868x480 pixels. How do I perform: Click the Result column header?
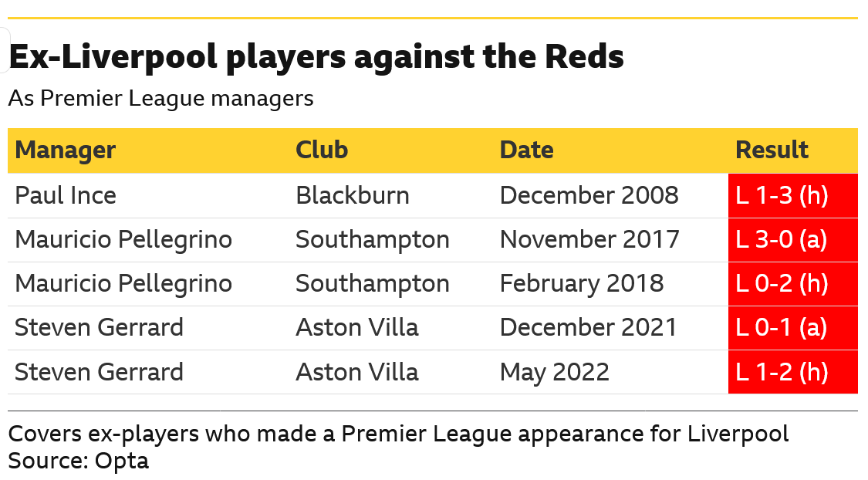tap(772, 150)
